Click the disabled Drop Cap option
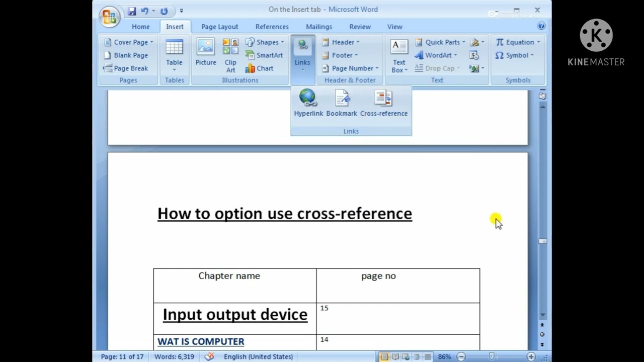Screen dimensions: 644x362 coord(437,68)
